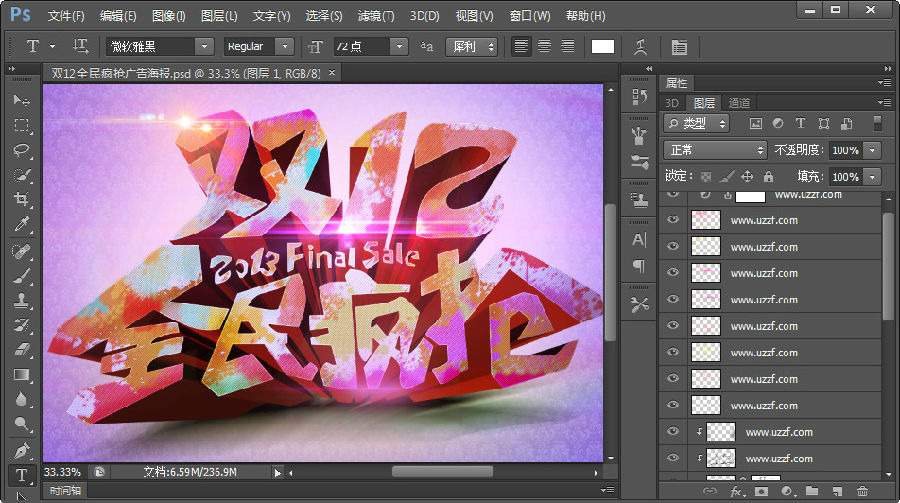Open fill 填充 dropdown arrow
The image size is (900, 503).
tap(872, 177)
